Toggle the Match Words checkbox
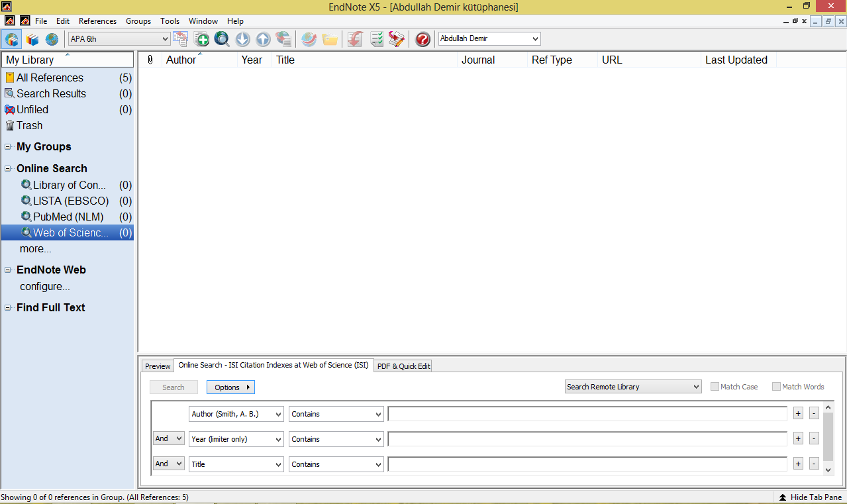 776,387
